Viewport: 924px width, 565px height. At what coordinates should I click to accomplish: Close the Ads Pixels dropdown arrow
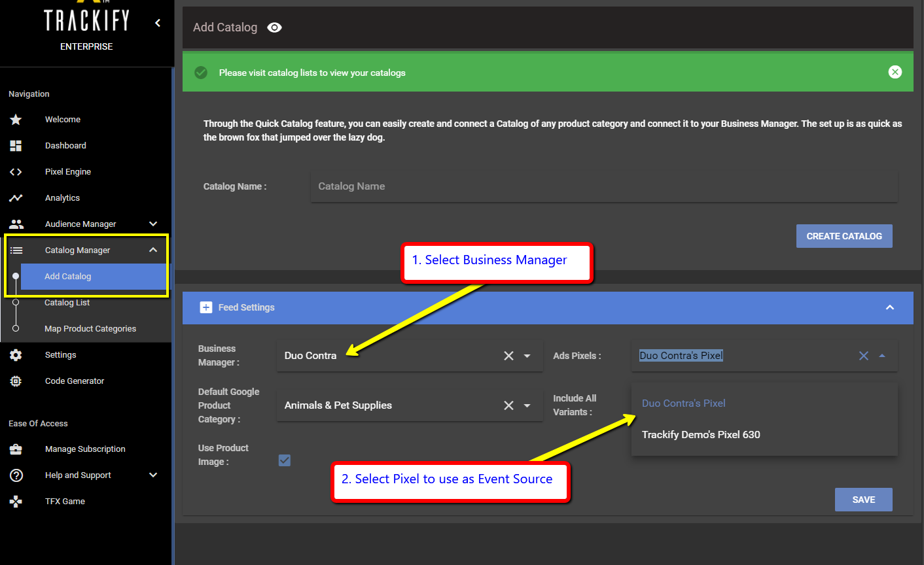click(x=882, y=356)
